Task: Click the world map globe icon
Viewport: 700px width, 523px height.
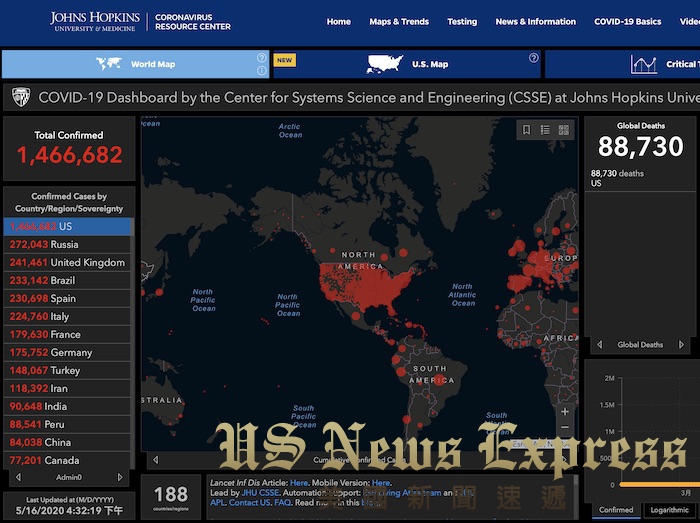Action: tap(109, 63)
